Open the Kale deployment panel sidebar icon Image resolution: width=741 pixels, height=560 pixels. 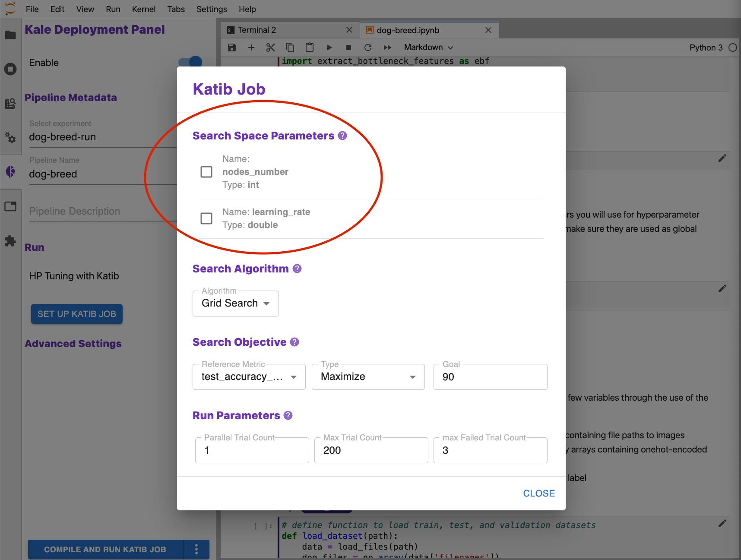(x=10, y=172)
